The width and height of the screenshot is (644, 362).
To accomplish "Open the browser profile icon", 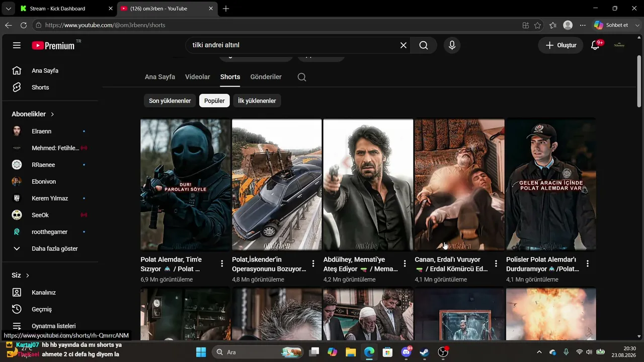I will (568, 25).
